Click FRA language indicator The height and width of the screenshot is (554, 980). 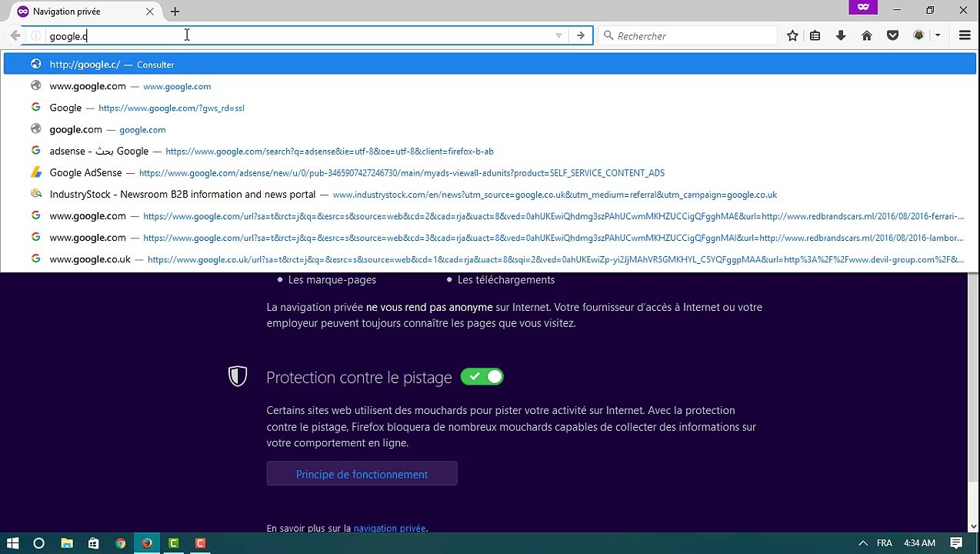coord(885,543)
